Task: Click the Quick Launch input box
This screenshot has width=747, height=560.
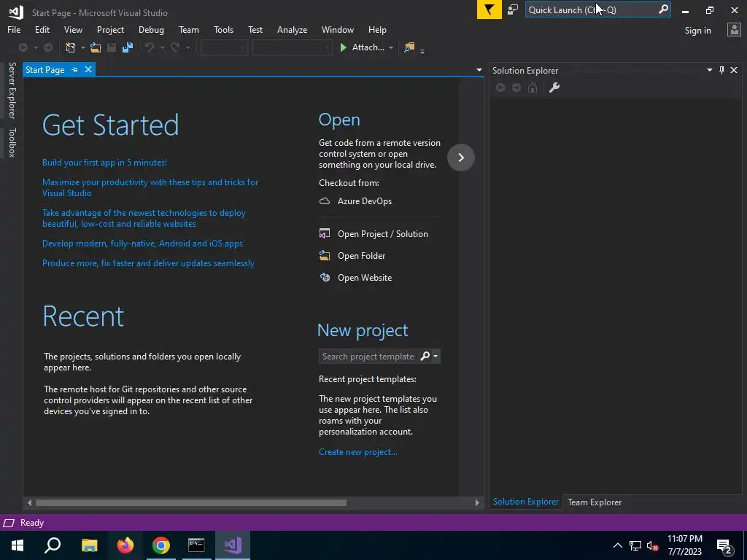Action: (x=592, y=9)
